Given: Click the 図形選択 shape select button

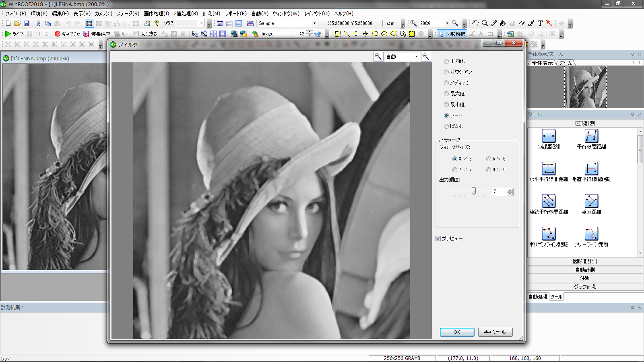Looking at the screenshot, I should [452, 34].
